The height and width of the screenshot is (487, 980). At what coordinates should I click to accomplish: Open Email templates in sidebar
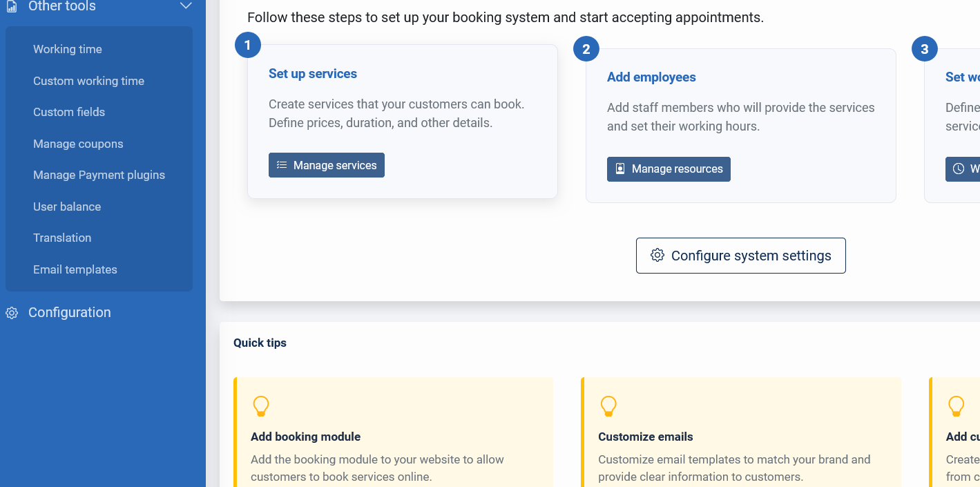75,269
